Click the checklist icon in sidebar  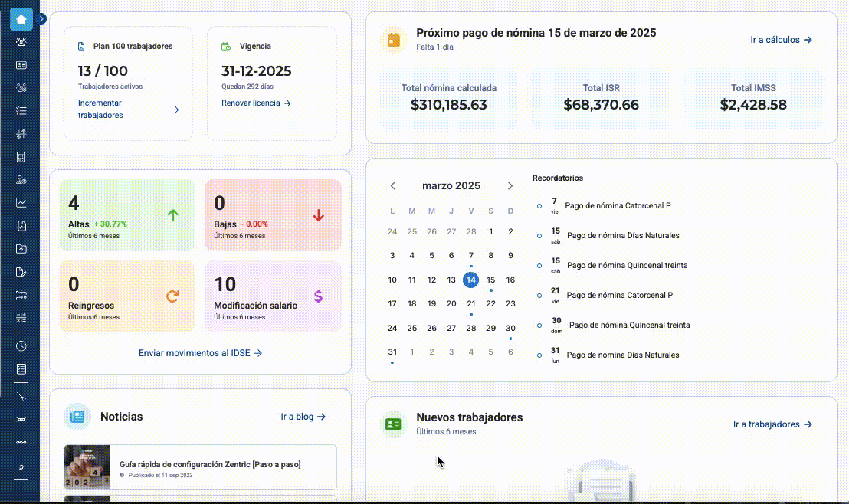(21, 111)
